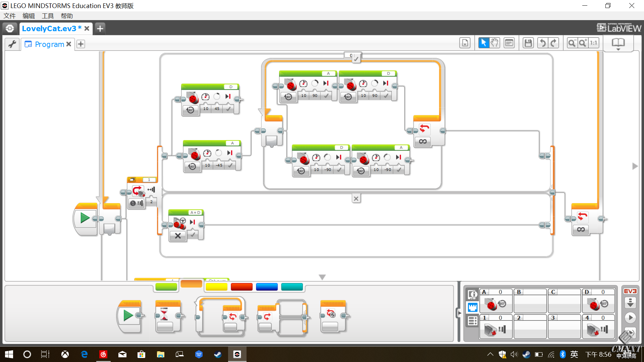Toggle brake at end on motor A 90 block

(x=326, y=96)
